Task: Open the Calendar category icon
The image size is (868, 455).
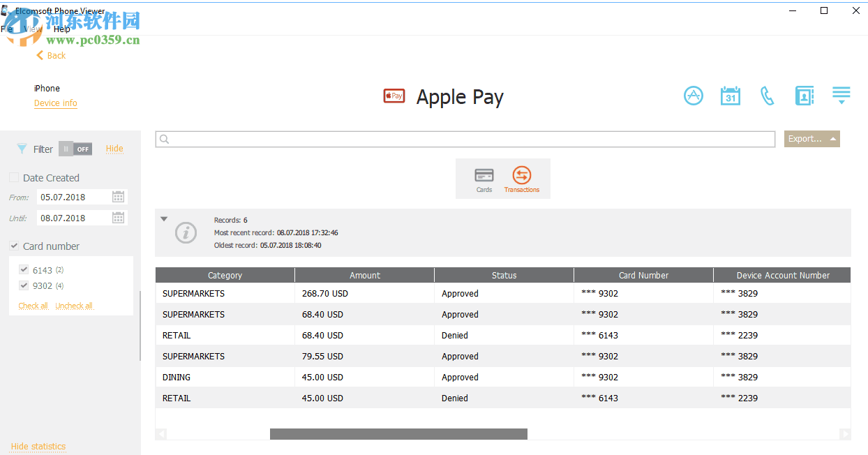Action: (x=730, y=96)
